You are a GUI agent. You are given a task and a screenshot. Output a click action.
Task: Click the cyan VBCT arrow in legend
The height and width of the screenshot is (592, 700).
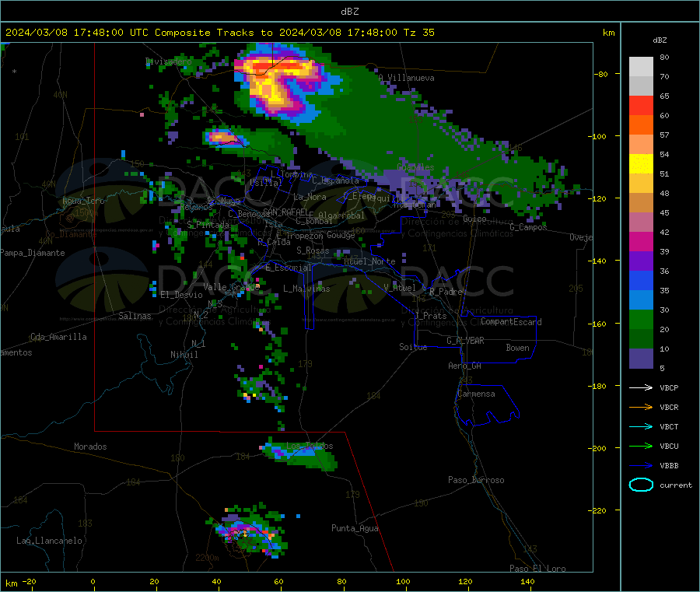point(641,426)
